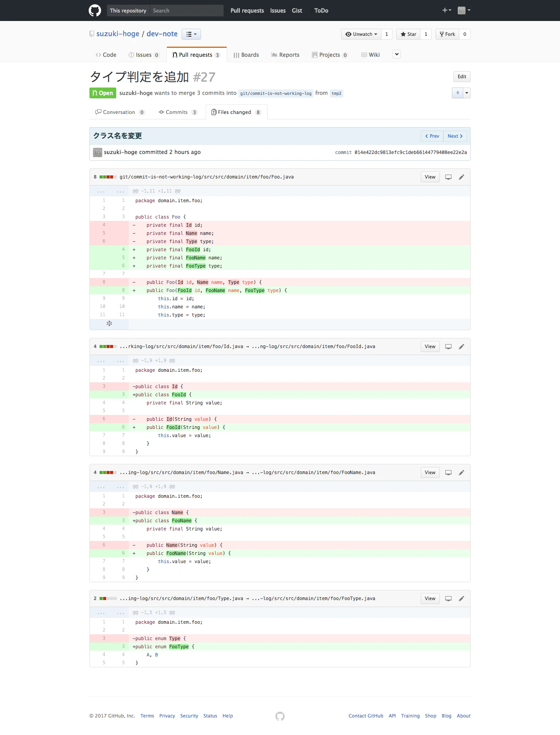
Task: Open the GitHub home logo
Action: coord(95,10)
